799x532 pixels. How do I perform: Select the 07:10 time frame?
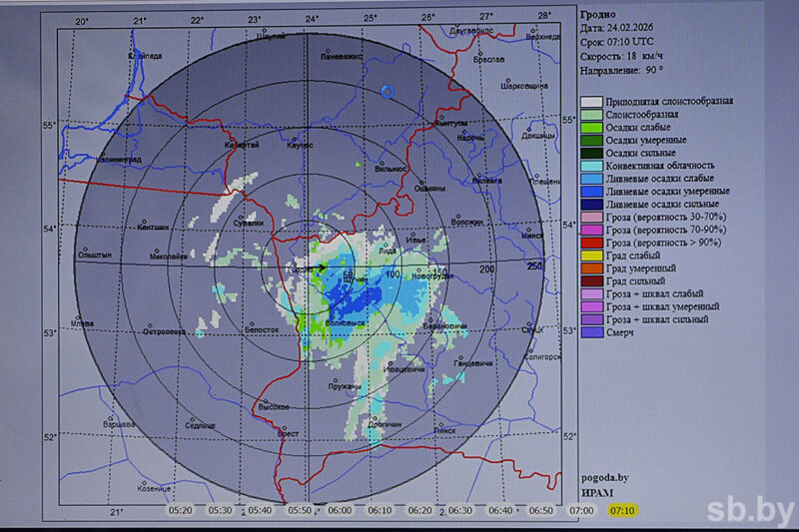click(x=621, y=510)
